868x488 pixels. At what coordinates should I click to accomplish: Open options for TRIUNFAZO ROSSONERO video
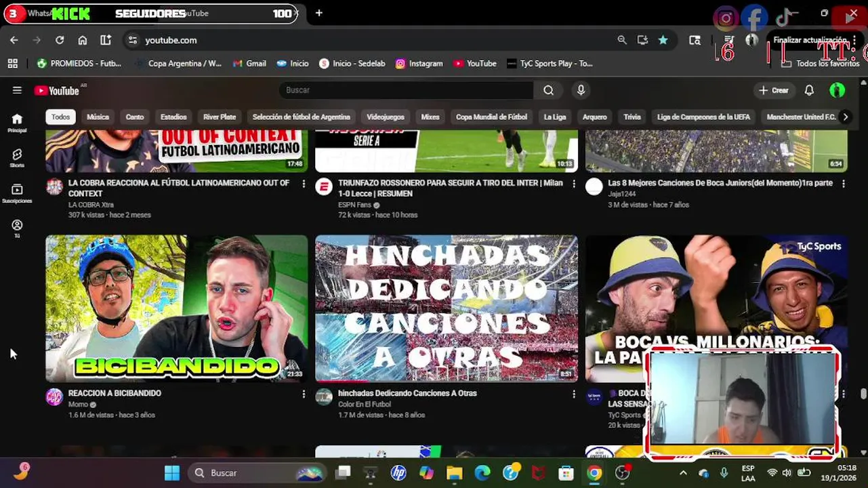coord(574,184)
